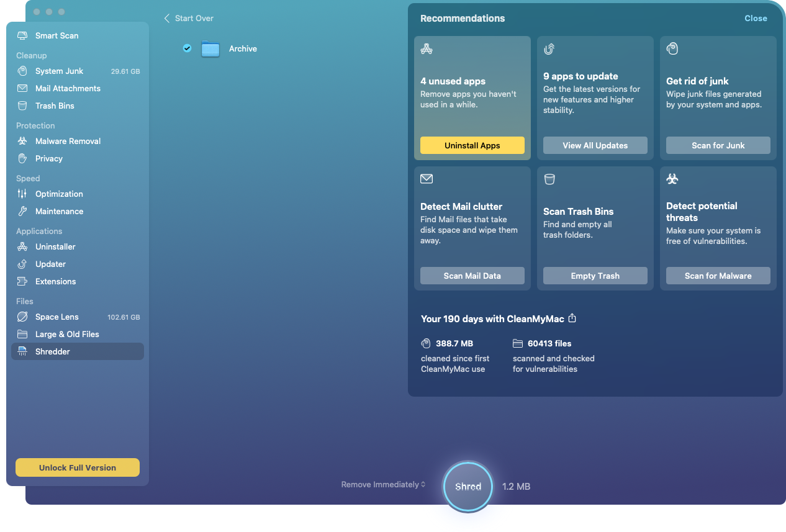
Task: Click the Detect Mail clutter title
Action: tap(461, 207)
